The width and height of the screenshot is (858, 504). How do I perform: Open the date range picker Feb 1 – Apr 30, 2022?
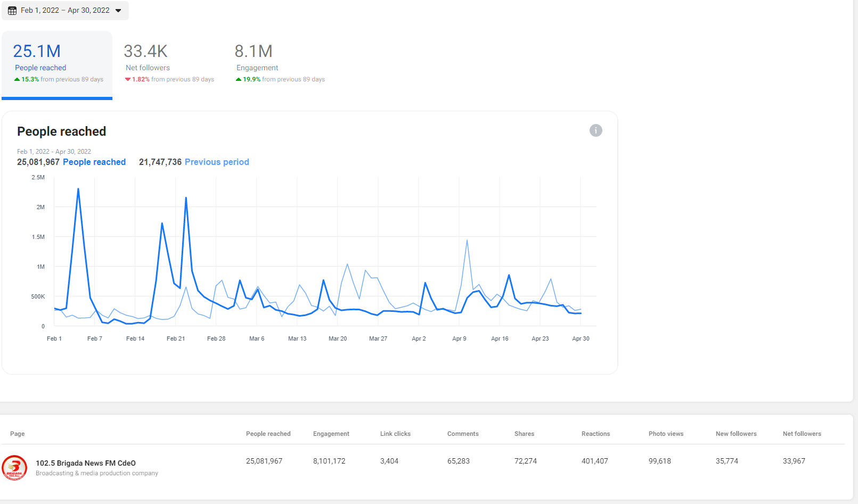tap(65, 10)
